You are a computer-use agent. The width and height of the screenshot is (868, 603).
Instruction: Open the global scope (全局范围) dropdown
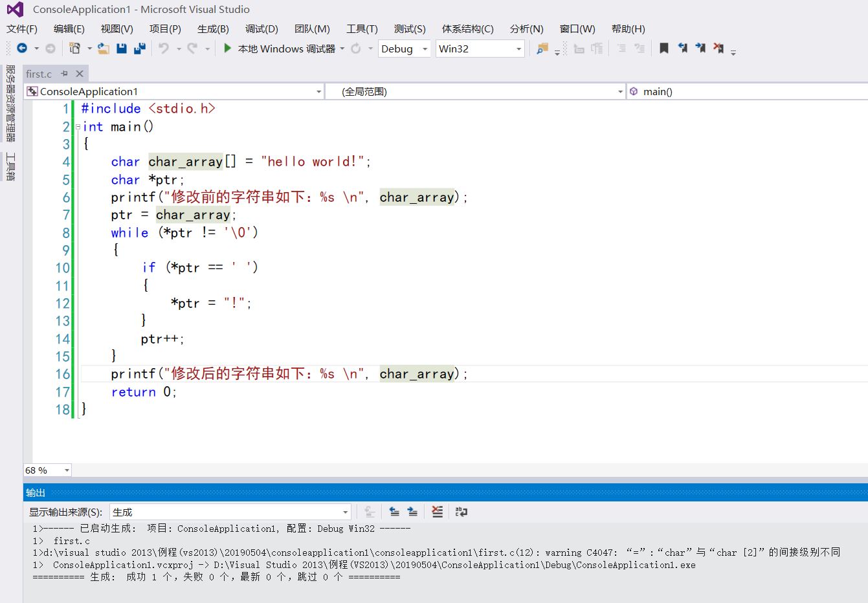pyautogui.click(x=475, y=91)
